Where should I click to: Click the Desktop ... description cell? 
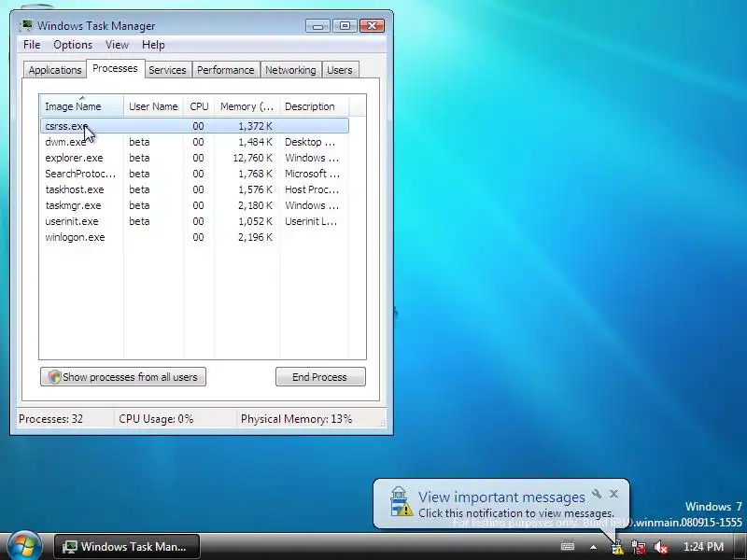[310, 142]
